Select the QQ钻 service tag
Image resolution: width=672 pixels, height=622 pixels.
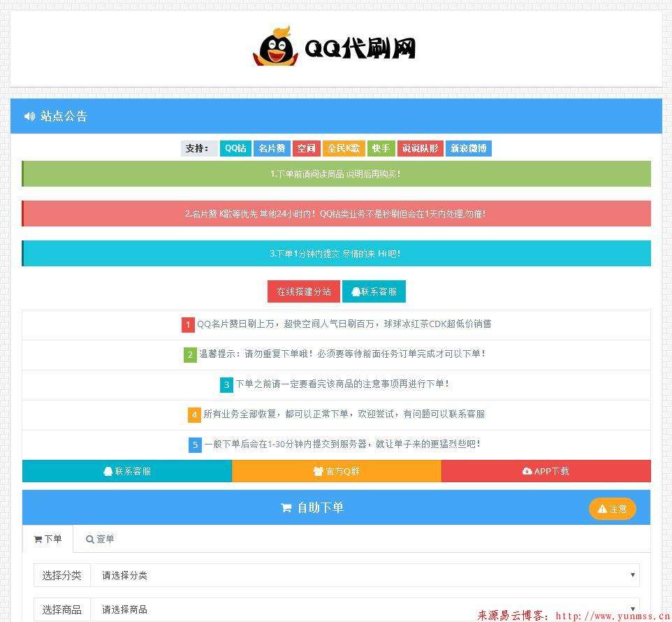click(235, 148)
